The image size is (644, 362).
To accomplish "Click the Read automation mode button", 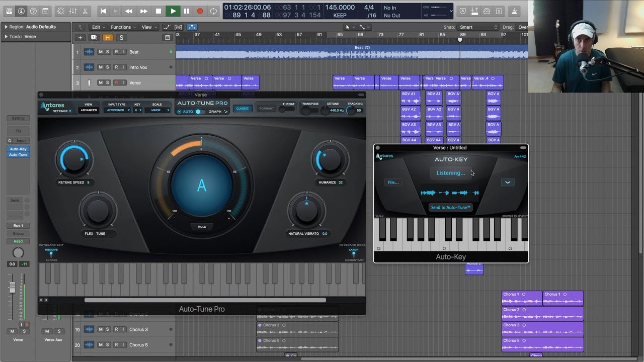I will (x=18, y=241).
